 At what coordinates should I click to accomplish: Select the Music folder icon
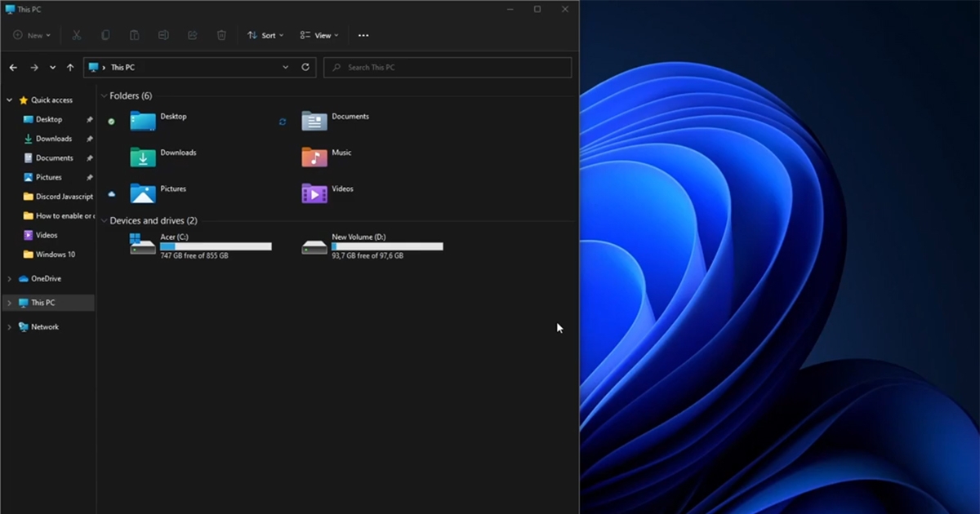314,157
